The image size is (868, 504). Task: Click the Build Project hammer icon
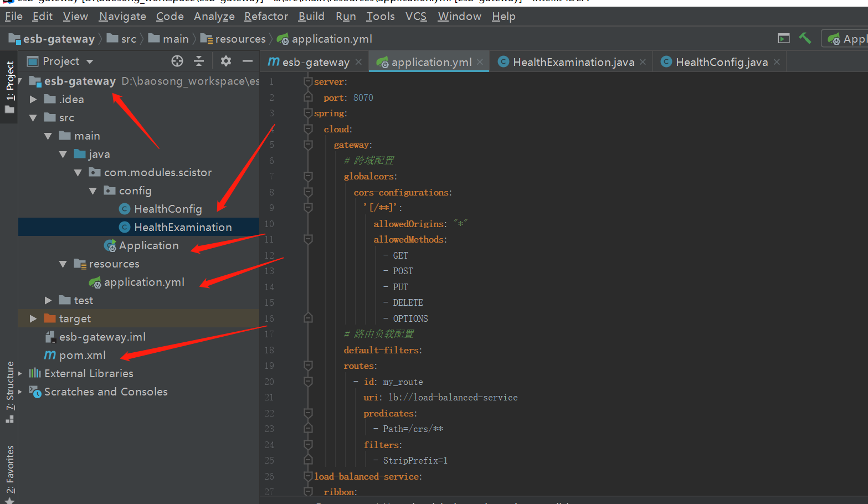[804, 38]
